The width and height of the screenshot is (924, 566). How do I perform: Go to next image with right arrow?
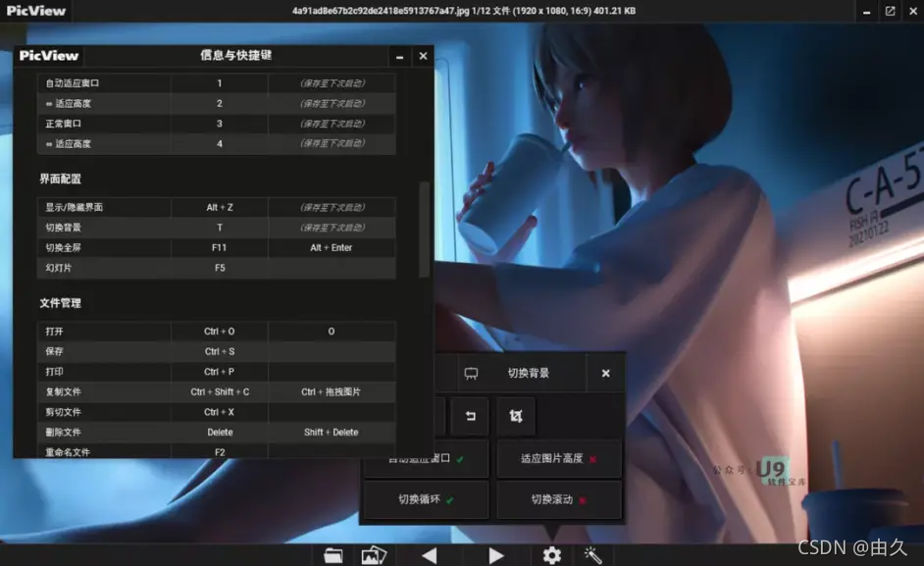496,555
